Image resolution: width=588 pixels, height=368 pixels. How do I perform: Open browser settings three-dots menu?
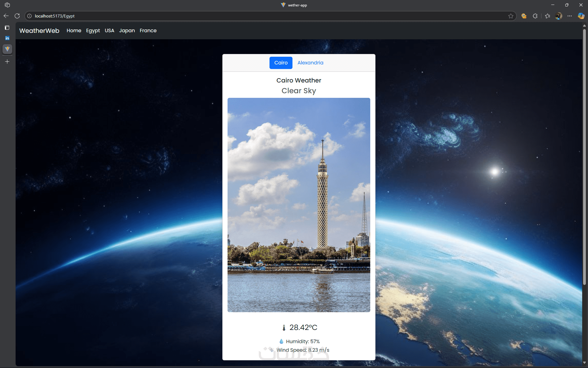tap(570, 16)
